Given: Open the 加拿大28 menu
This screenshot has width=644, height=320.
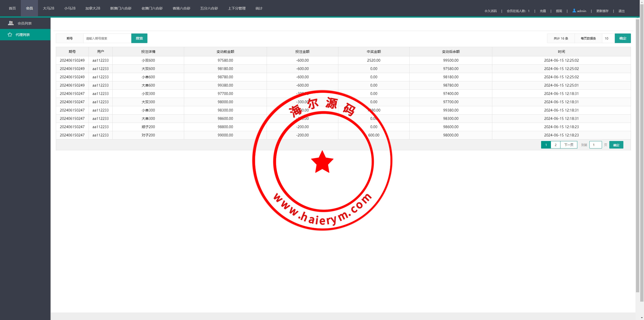Looking at the screenshot, I should coord(93,8).
